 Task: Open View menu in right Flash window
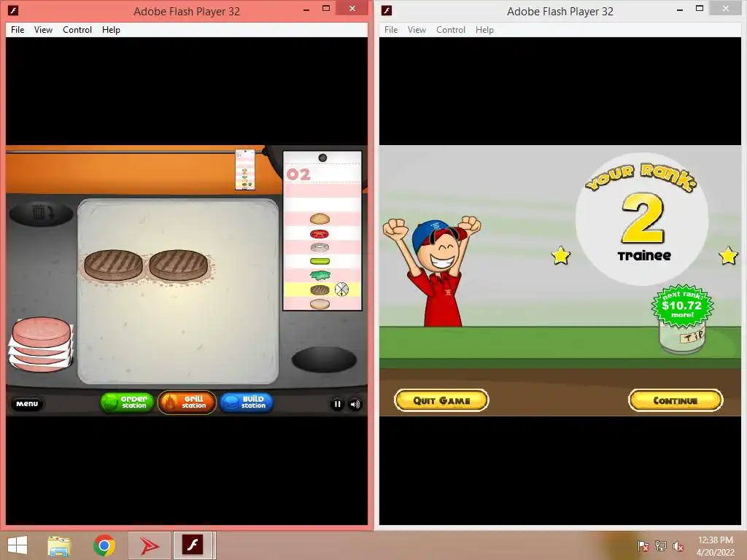(x=417, y=29)
